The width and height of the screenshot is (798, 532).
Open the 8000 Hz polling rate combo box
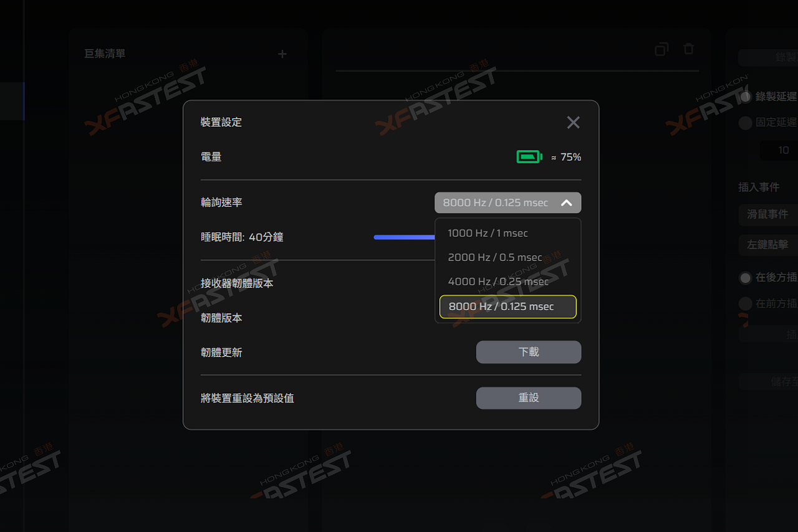(x=508, y=203)
